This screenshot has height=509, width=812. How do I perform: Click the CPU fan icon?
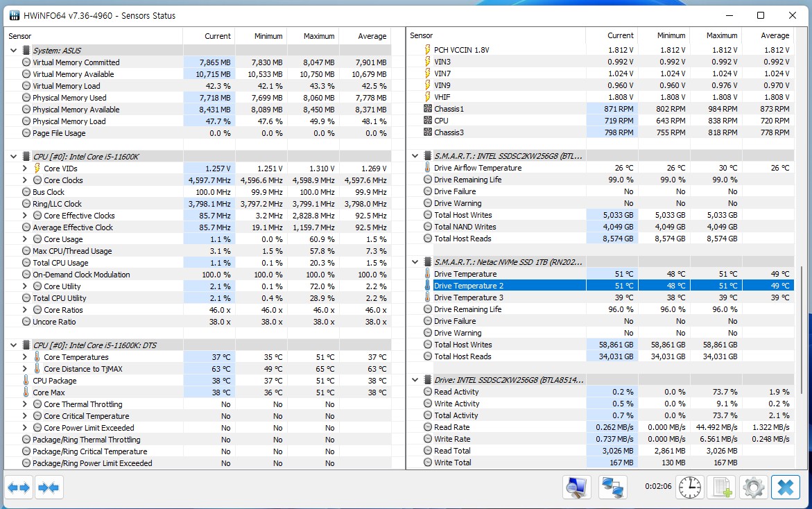[427, 121]
